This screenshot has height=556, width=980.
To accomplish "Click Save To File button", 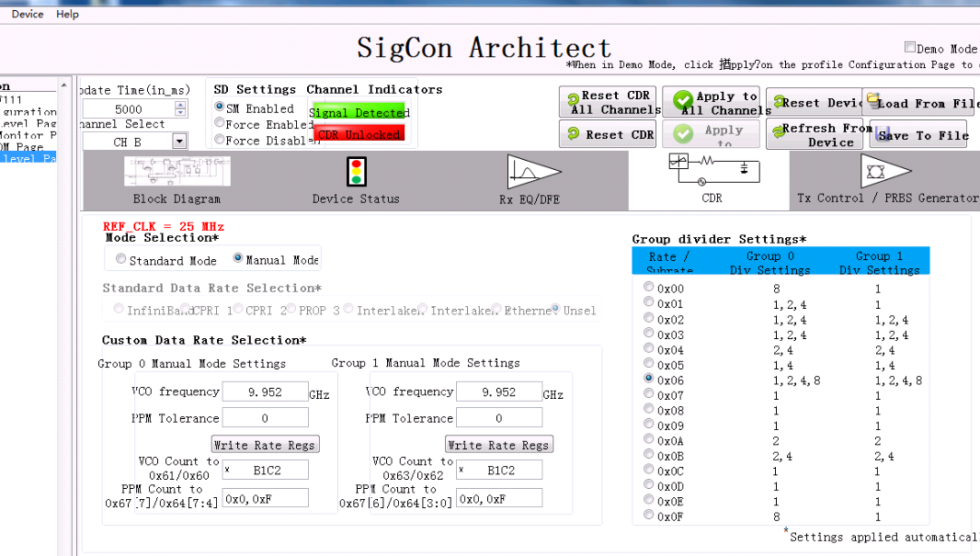I will coord(918,134).
